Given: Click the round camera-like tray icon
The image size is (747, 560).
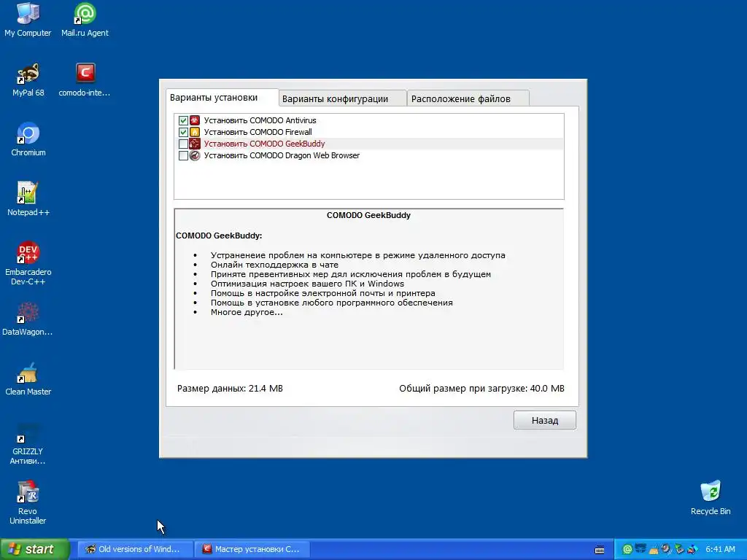Looking at the screenshot, I should tap(667, 550).
